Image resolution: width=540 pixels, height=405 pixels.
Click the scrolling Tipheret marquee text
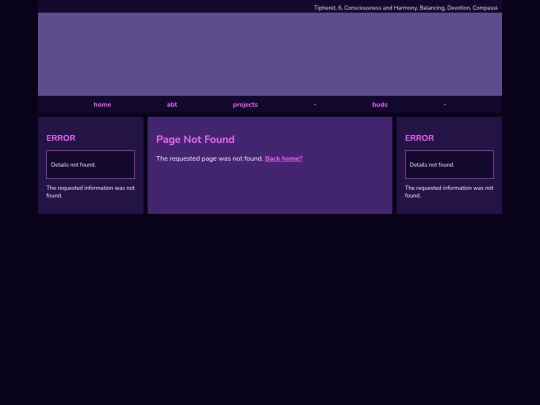(406, 8)
